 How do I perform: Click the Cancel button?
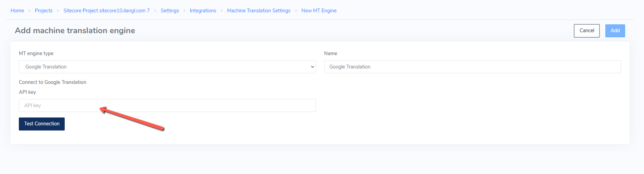[x=587, y=31]
